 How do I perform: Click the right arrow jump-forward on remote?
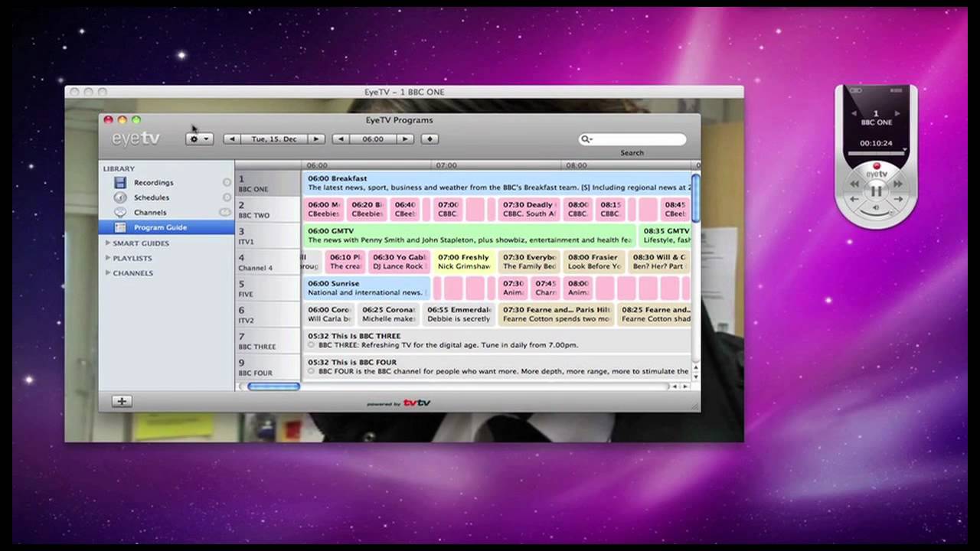(x=899, y=199)
